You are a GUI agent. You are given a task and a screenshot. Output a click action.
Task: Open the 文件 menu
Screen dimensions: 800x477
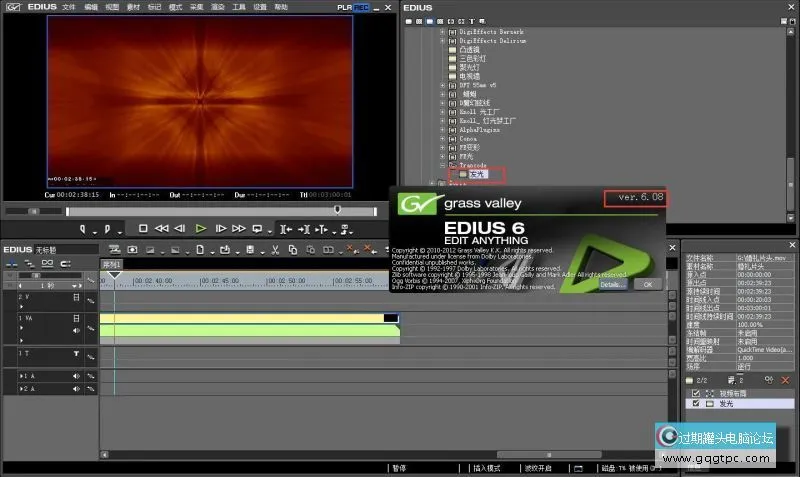click(x=69, y=7)
